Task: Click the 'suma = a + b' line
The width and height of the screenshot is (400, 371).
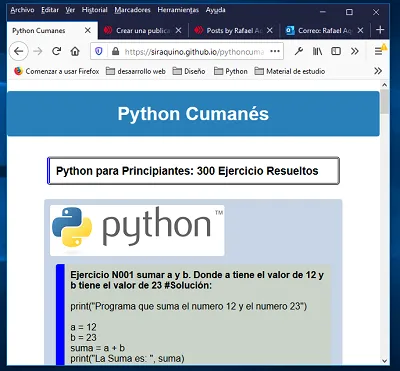Action: pyautogui.click(x=98, y=348)
